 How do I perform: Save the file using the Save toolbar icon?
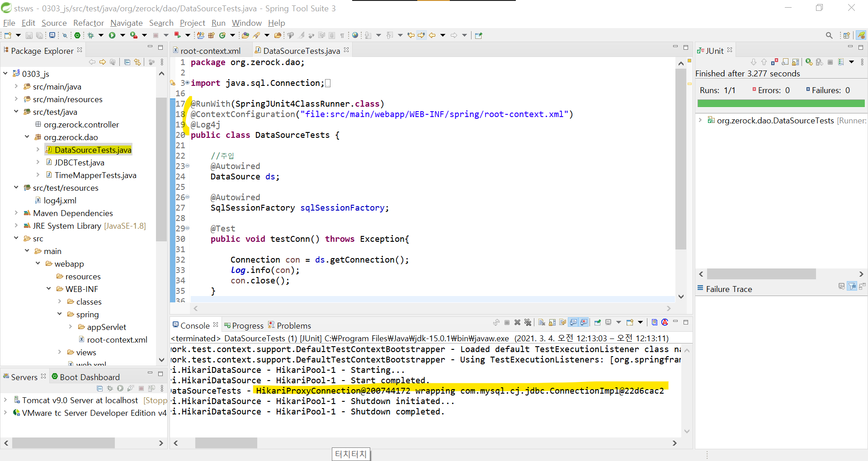(29, 35)
